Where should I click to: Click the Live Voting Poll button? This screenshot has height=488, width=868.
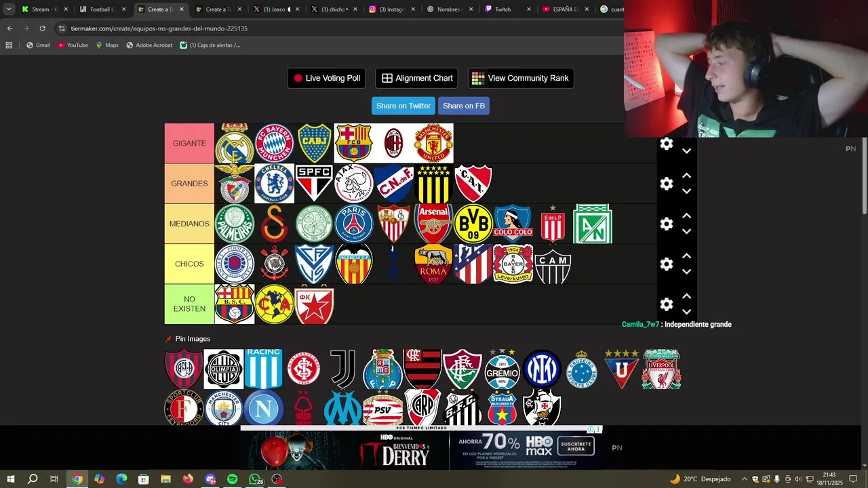326,78
